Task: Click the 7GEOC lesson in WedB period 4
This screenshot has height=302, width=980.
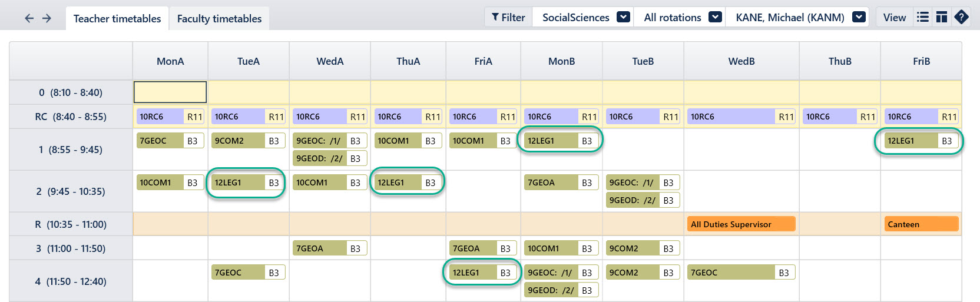Action: pyautogui.click(x=741, y=273)
